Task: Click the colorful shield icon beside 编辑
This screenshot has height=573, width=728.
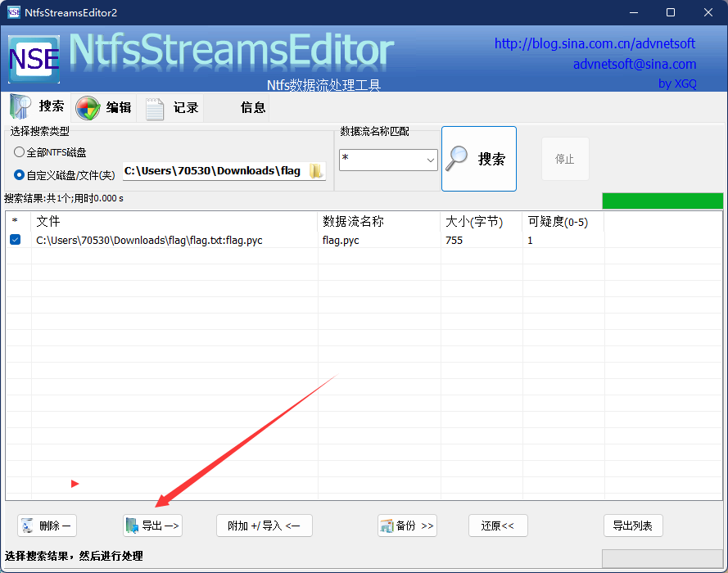Action: [88, 108]
